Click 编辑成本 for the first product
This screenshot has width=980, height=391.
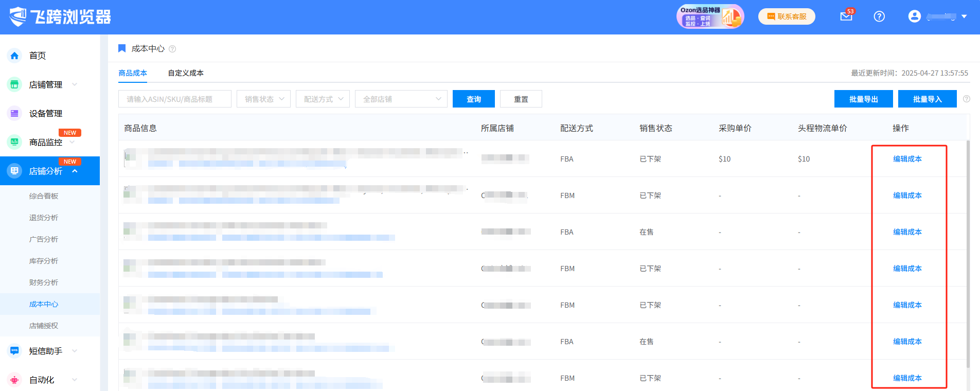click(x=907, y=159)
